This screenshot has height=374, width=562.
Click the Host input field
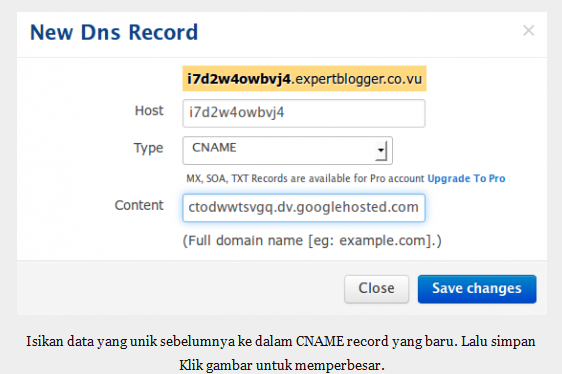(304, 113)
